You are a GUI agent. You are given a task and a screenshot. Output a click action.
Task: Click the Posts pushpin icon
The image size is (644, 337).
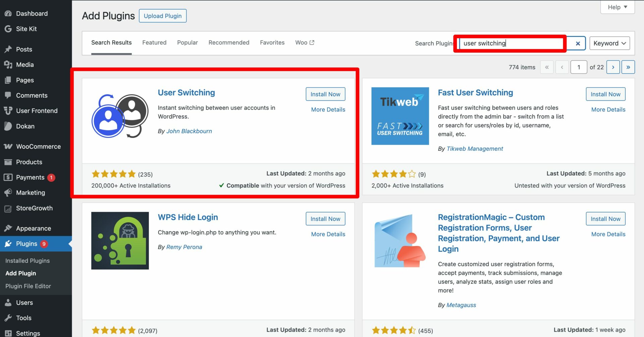pyautogui.click(x=8, y=49)
